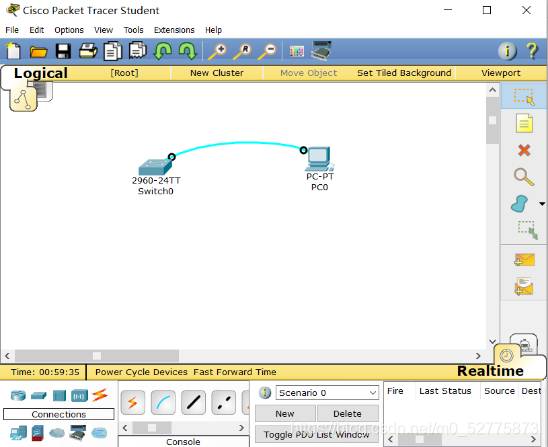The width and height of the screenshot is (548, 447).
Task: Select the End Devices category
Action: coord(18,433)
